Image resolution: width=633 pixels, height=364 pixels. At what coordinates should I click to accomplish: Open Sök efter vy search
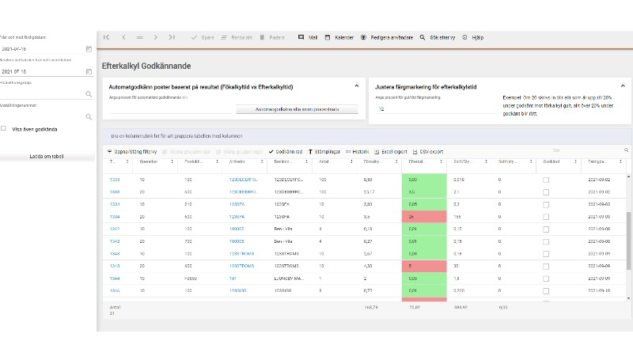(438, 37)
